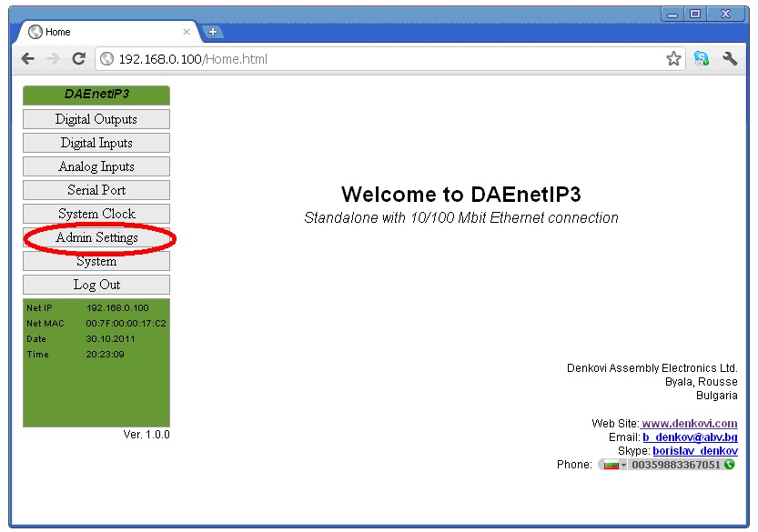This screenshot has width=758, height=532.
Task: Click the borislav_denkov Skype link
Action: coord(695,451)
